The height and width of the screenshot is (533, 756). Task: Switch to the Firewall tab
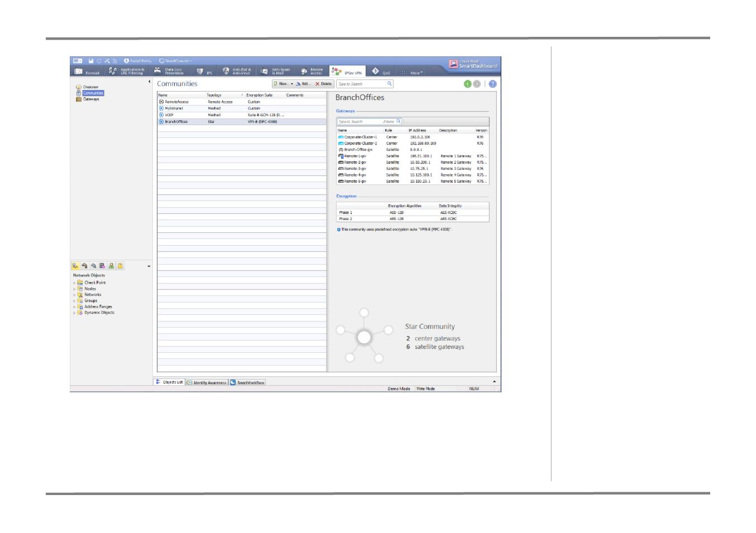coord(87,71)
